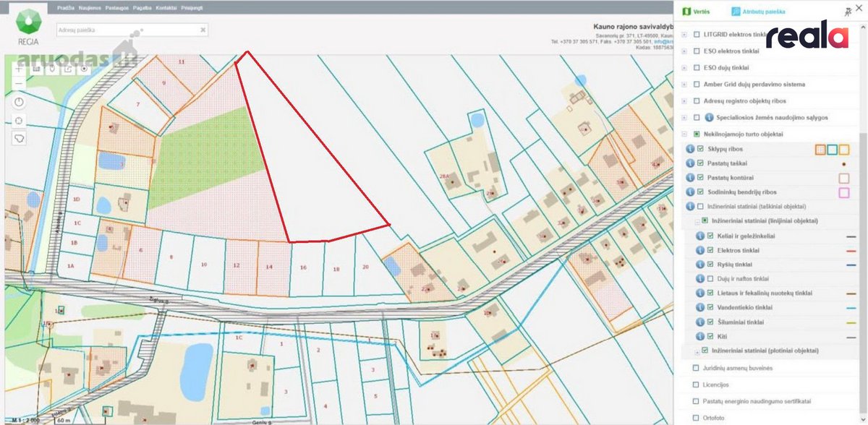Open info for Specialiosios žemės naudojimo sąlygos

pos(709,118)
